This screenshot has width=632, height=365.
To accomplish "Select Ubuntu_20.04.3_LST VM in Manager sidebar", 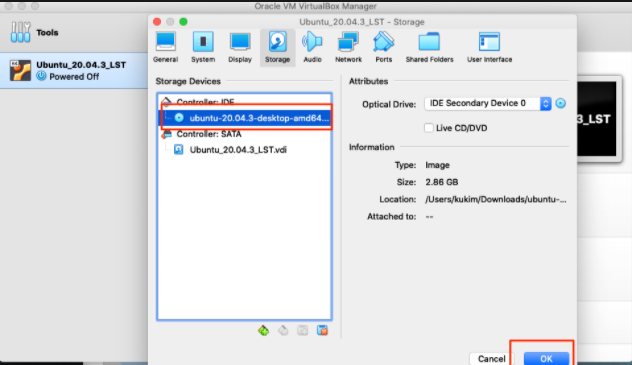I will point(74,71).
